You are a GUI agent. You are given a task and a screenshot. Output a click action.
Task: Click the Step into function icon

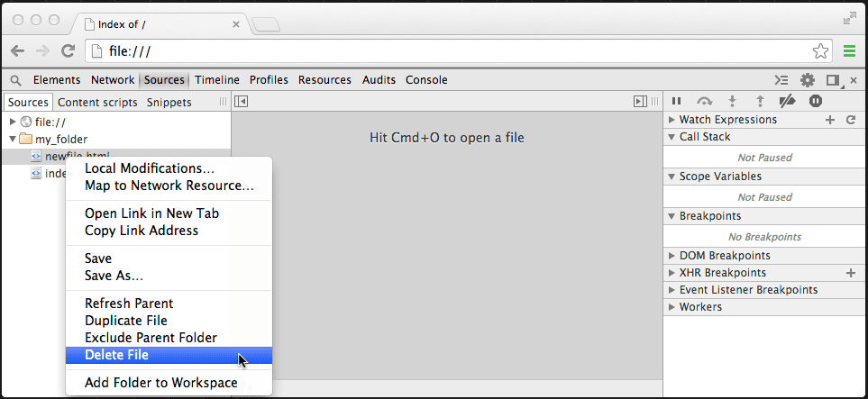tap(732, 102)
